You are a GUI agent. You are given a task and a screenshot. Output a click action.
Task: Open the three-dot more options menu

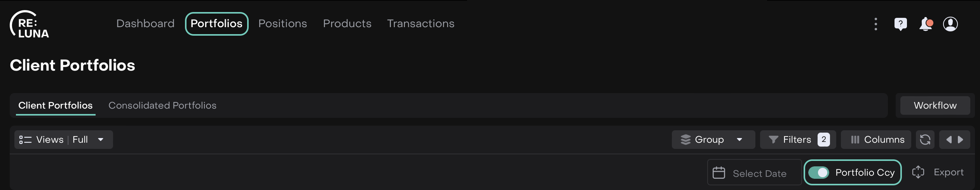pyautogui.click(x=875, y=24)
